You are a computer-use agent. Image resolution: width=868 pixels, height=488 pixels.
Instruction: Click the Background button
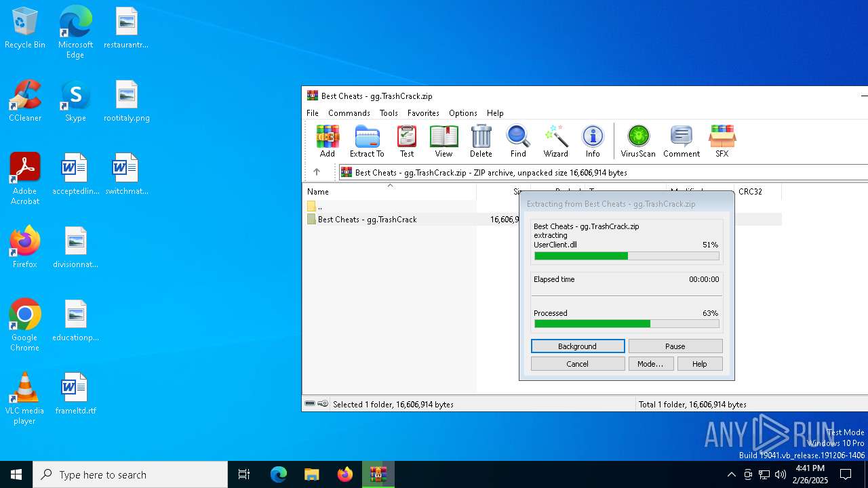pos(578,346)
